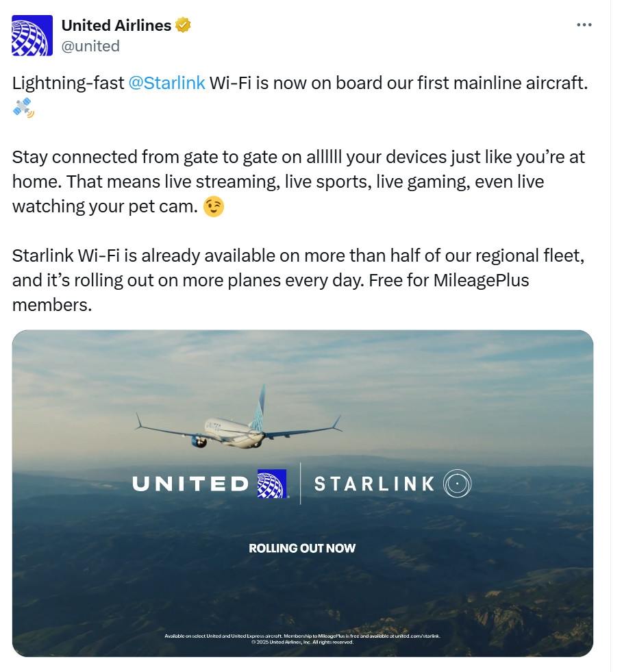The image size is (622, 672).
Task: Click the @united handle
Action: 90,46
